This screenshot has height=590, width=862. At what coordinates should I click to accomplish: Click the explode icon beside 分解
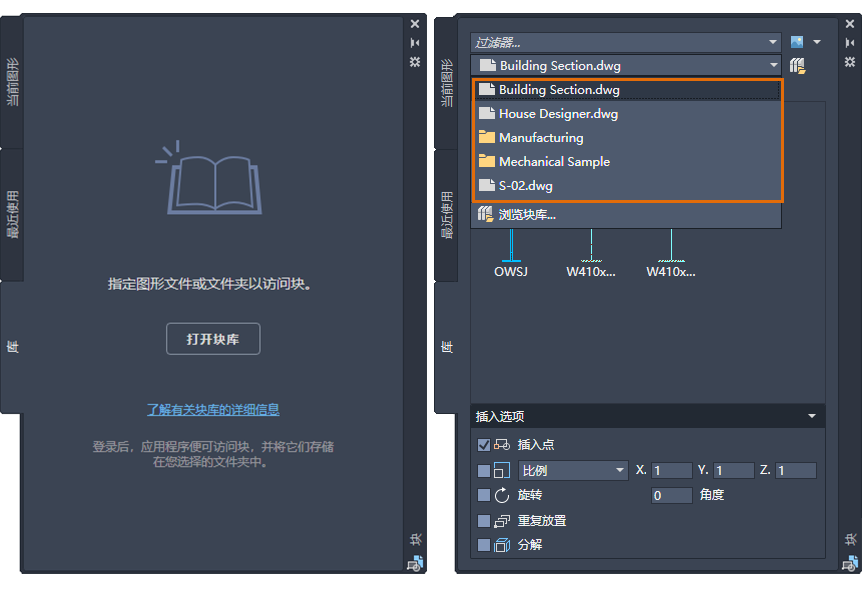502,545
